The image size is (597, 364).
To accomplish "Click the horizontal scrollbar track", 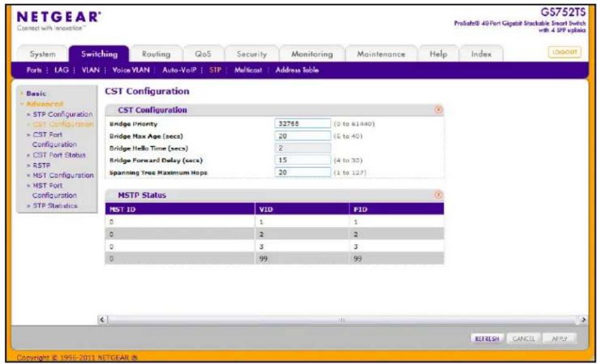I will click(x=342, y=320).
